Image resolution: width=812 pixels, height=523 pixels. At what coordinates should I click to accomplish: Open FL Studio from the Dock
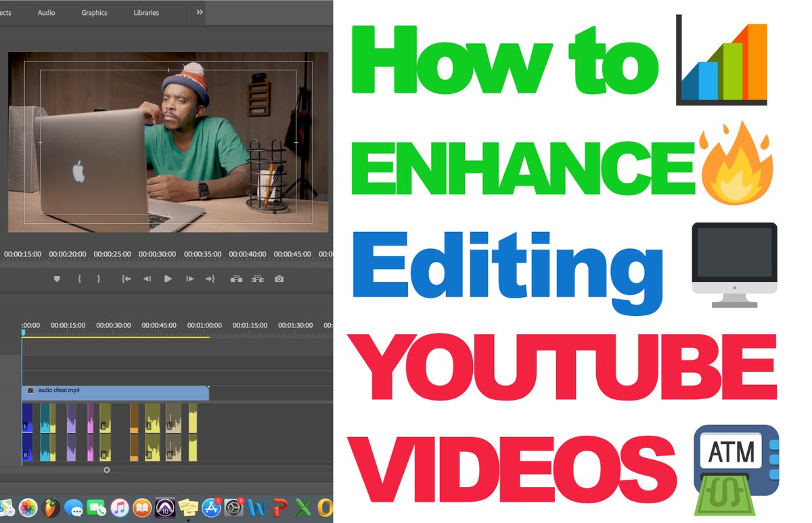[x=51, y=507]
